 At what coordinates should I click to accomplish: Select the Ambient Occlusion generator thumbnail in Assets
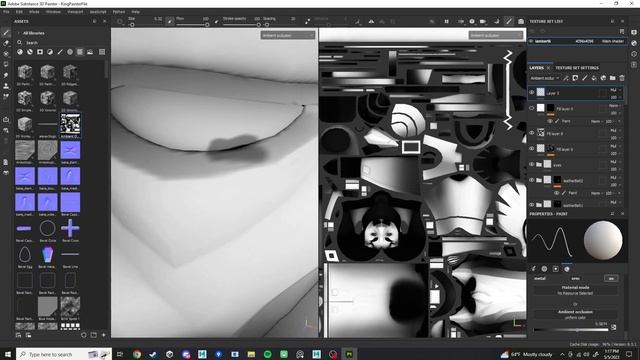pos(70,124)
